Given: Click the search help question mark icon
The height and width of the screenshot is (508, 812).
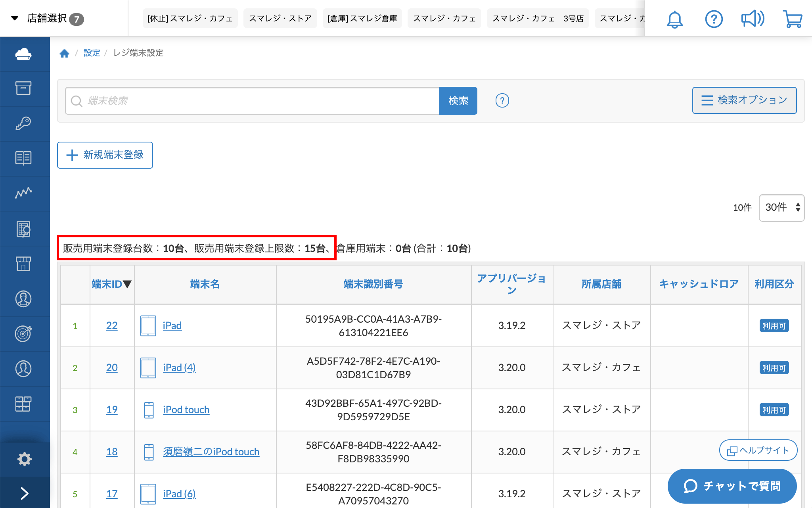Looking at the screenshot, I should click(502, 101).
